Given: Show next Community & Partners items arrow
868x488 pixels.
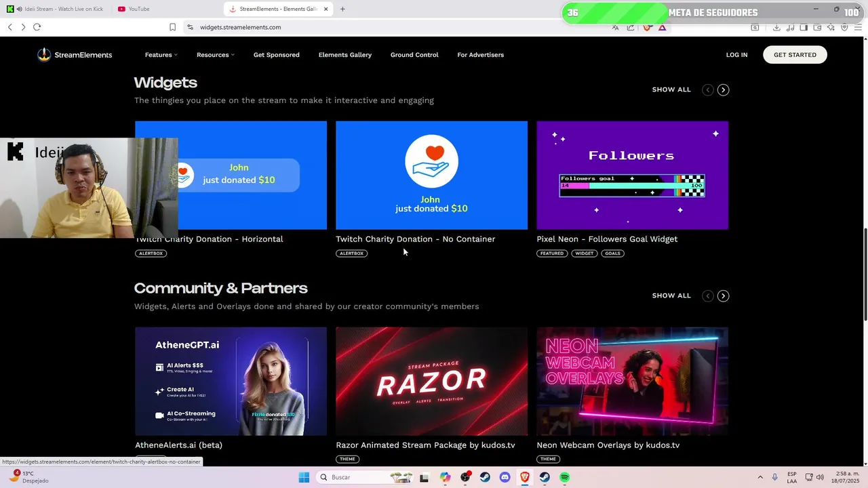Looking at the screenshot, I should [723, 296].
